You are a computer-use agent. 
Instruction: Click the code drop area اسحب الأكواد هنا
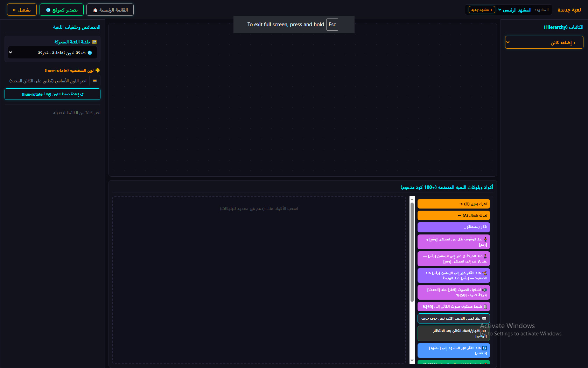tap(259, 280)
